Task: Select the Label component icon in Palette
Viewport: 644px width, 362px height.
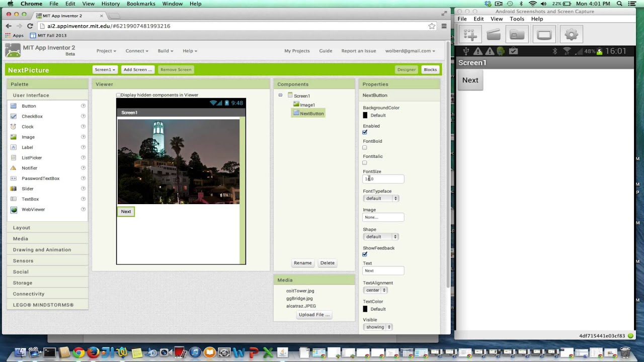Action: point(14,147)
